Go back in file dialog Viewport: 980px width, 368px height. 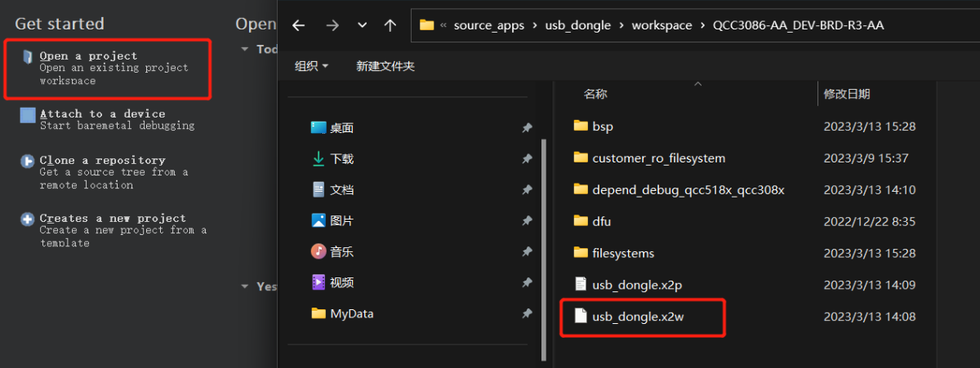(x=298, y=25)
